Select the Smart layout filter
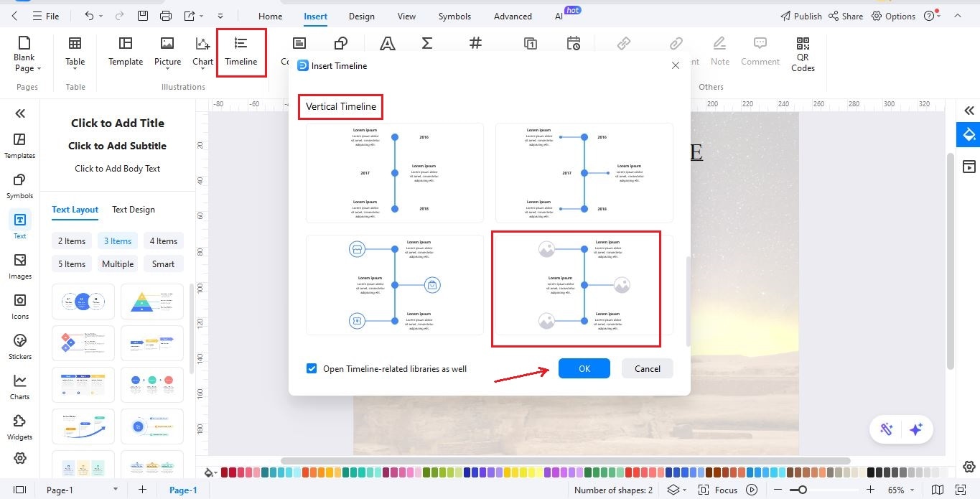The width and height of the screenshot is (980, 499). pos(164,264)
